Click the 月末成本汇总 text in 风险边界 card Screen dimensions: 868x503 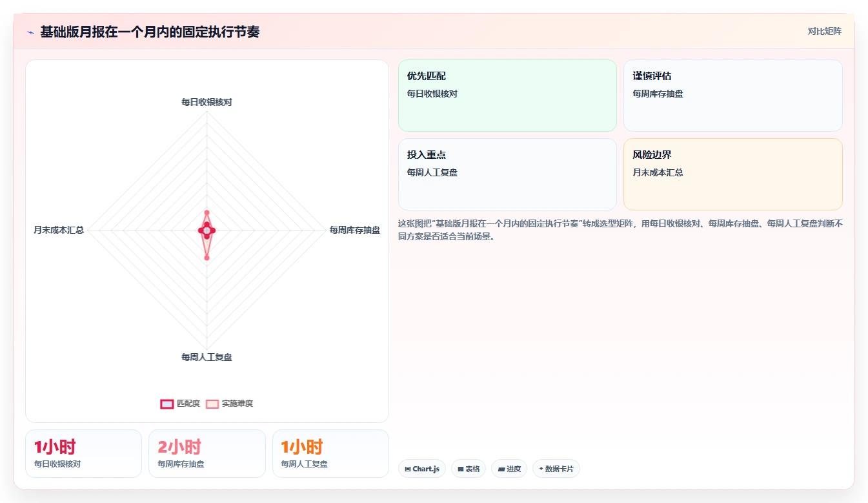point(658,172)
